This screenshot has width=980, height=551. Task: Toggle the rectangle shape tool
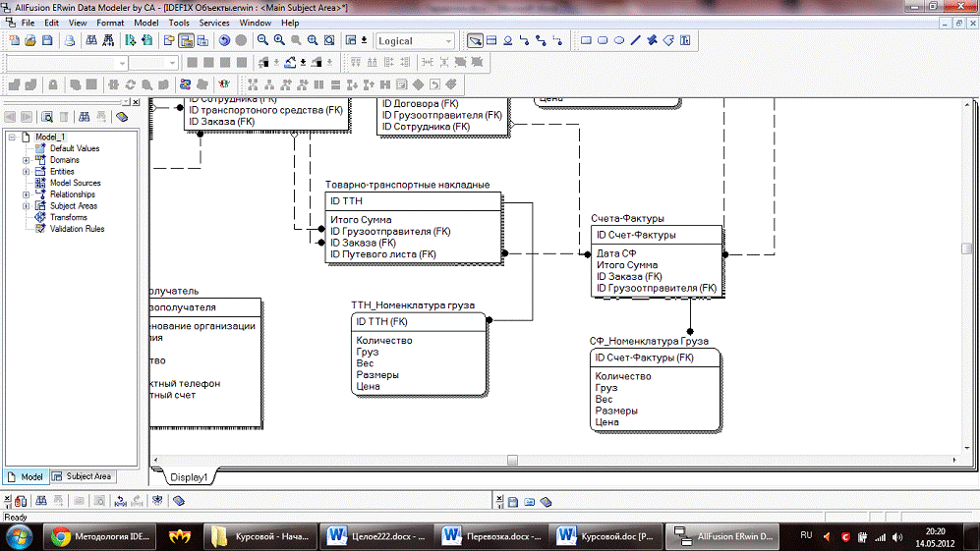coord(586,41)
